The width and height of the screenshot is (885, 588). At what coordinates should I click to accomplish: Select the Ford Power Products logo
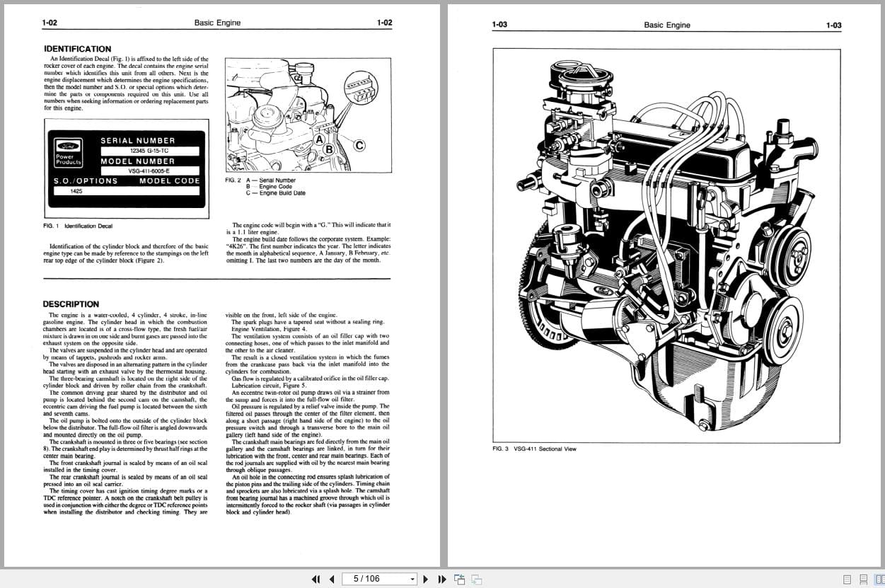coord(69,151)
